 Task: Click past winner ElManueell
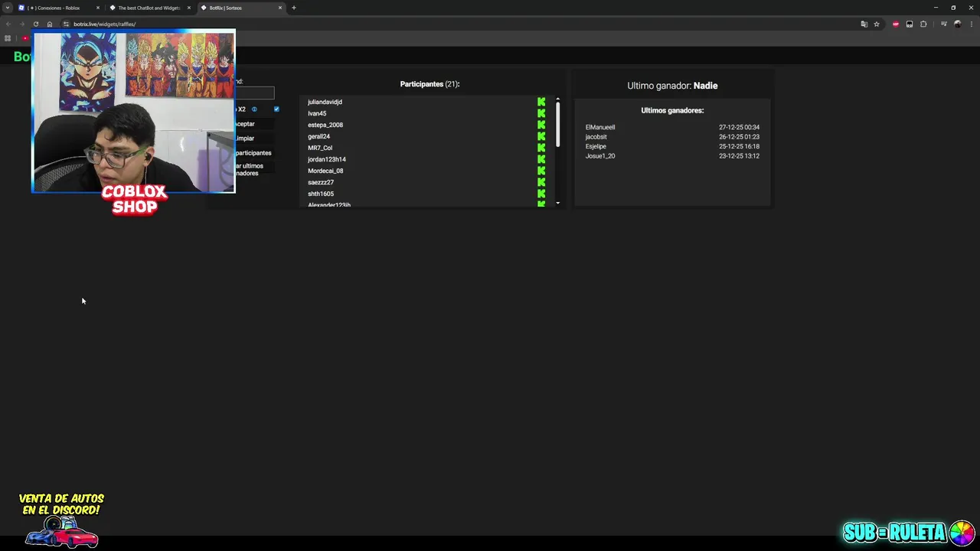click(600, 127)
